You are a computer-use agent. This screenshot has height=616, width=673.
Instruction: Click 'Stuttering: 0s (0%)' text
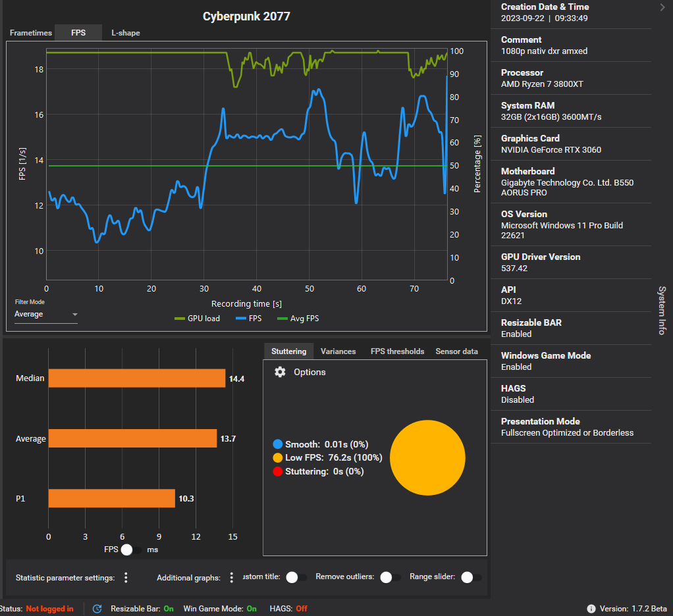pyautogui.click(x=325, y=471)
